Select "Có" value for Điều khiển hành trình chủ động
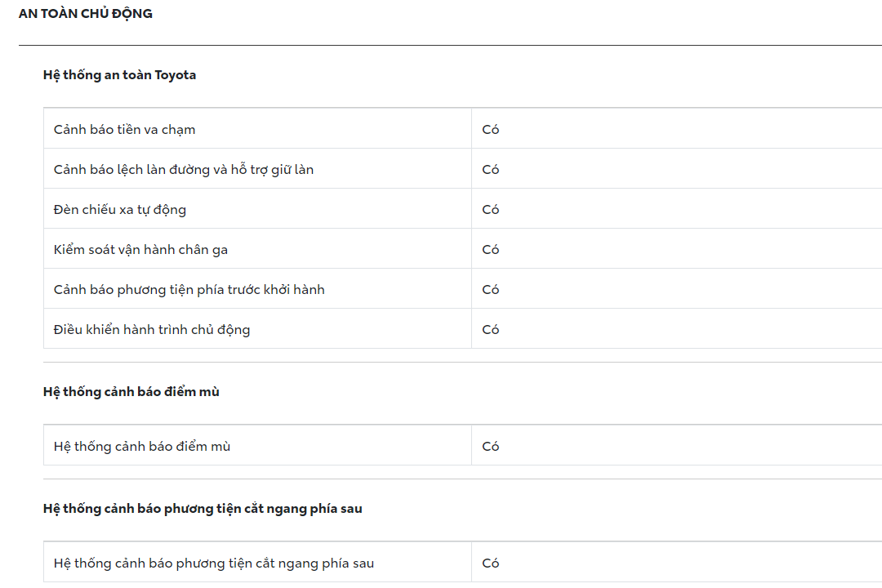This screenshot has width=882, height=588. click(x=491, y=330)
